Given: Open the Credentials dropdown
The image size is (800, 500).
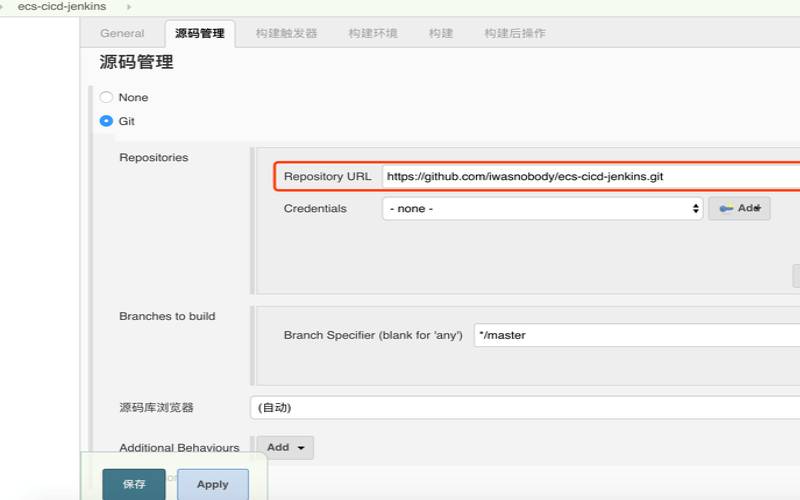Looking at the screenshot, I should click(x=542, y=209).
